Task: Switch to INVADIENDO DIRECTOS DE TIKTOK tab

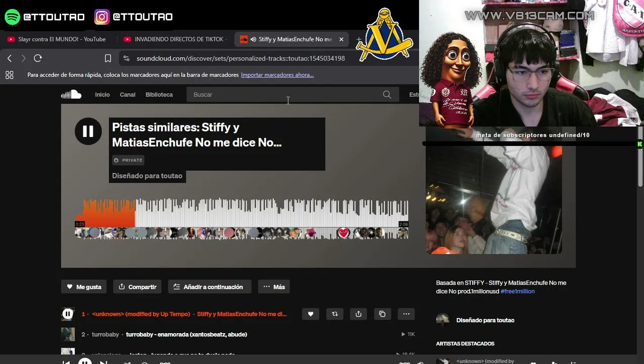Action: (x=175, y=39)
